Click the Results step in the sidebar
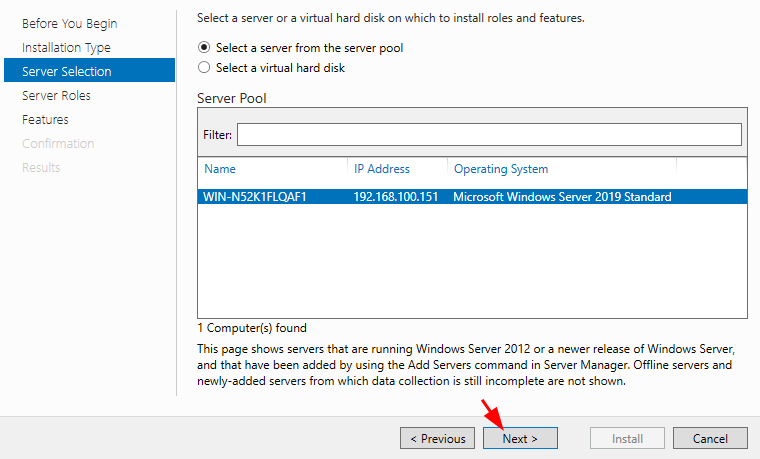The image size is (760, 459). (x=41, y=168)
